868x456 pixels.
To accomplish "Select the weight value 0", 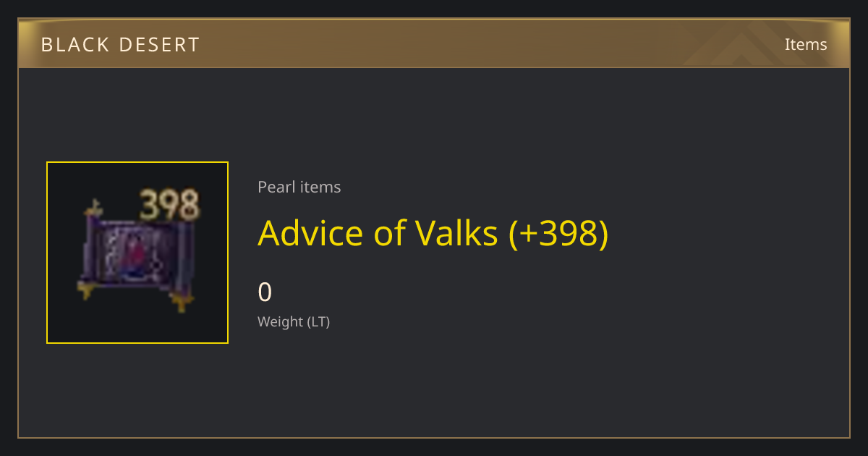I will coord(265,292).
